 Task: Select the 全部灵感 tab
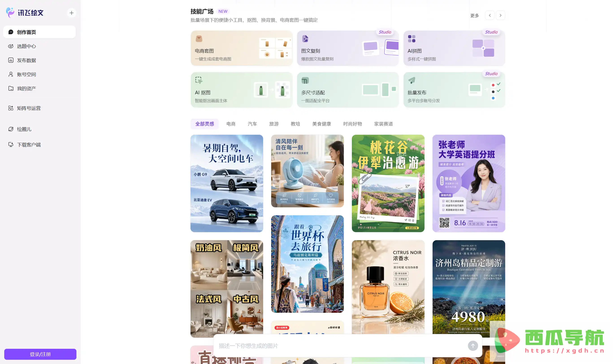pos(204,124)
